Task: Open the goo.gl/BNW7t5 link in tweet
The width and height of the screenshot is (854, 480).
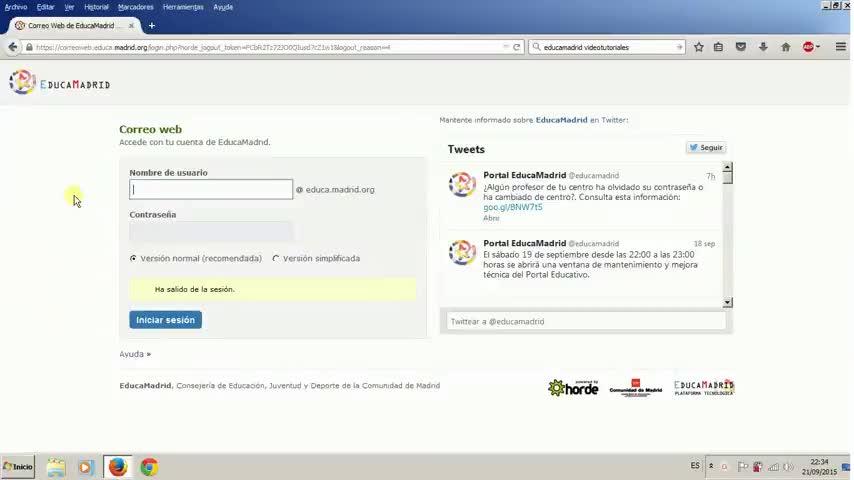Action: point(513,207)
